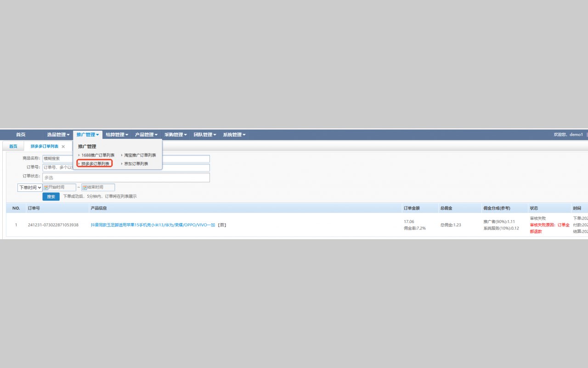Open 1688推广订单列表 from the menu
Image resolution: width=588 pixels, height=368 pixels.
[98, 155]
